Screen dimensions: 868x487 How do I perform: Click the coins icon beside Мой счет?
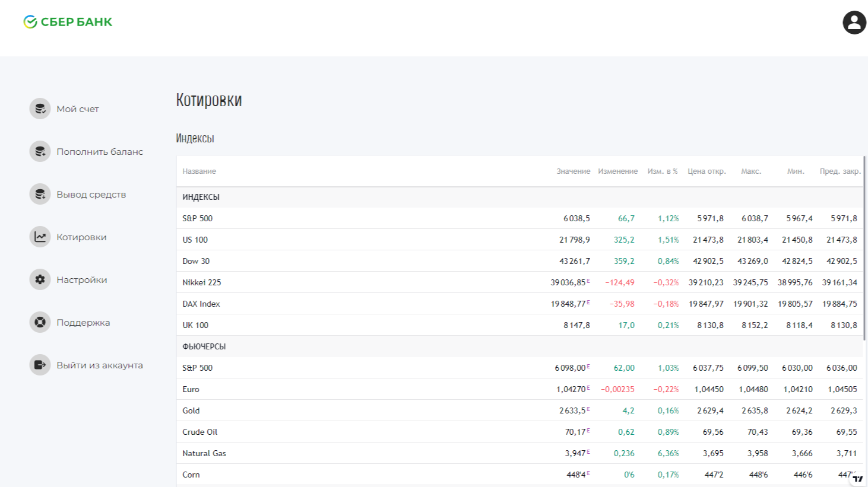coord(40,109)
